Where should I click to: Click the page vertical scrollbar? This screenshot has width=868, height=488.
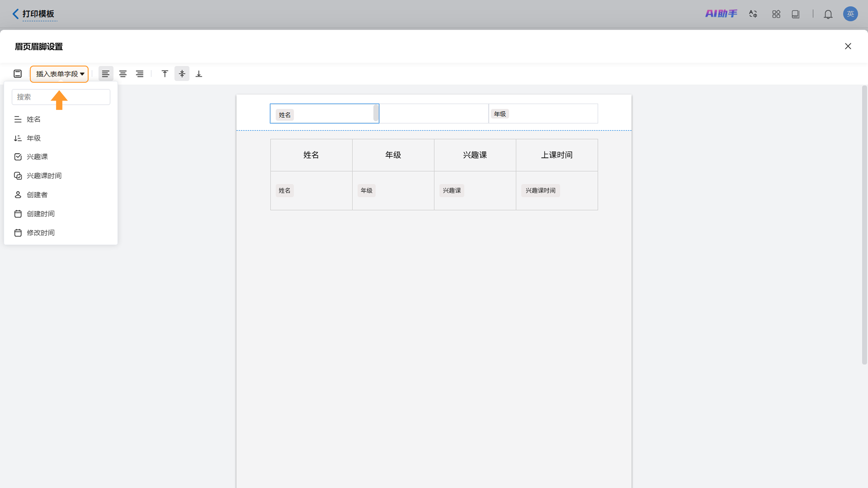[864, 225]
